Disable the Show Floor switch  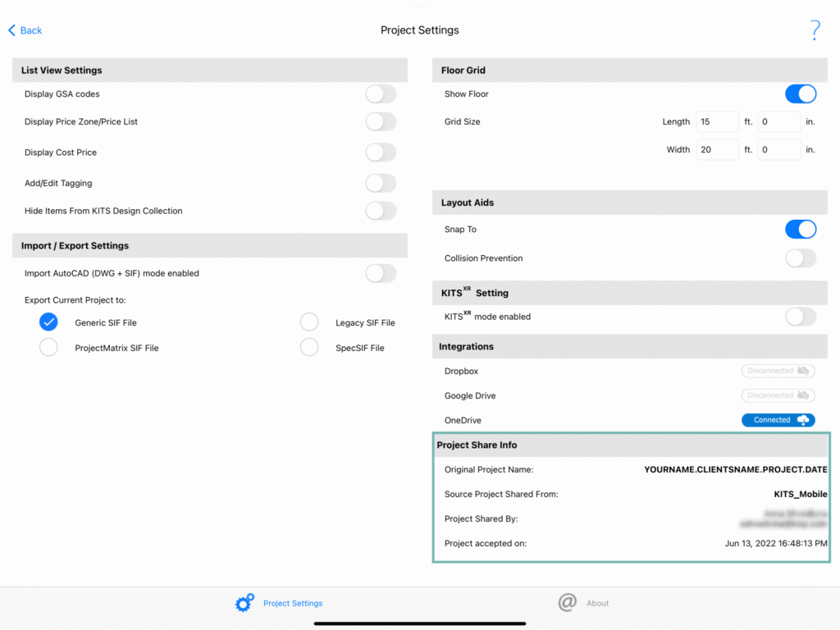801,94
